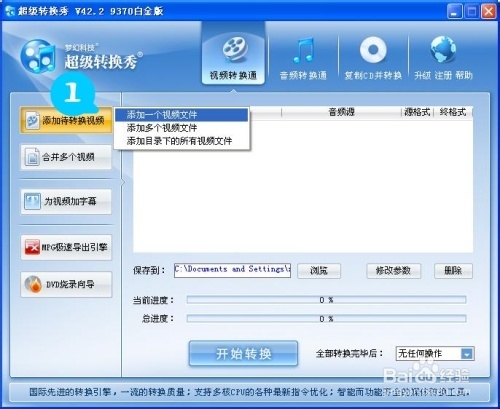This screenshot has width=500, height=409.
Task: Open the 无任何操作 dropdown arrow
Action: (467, 354)
